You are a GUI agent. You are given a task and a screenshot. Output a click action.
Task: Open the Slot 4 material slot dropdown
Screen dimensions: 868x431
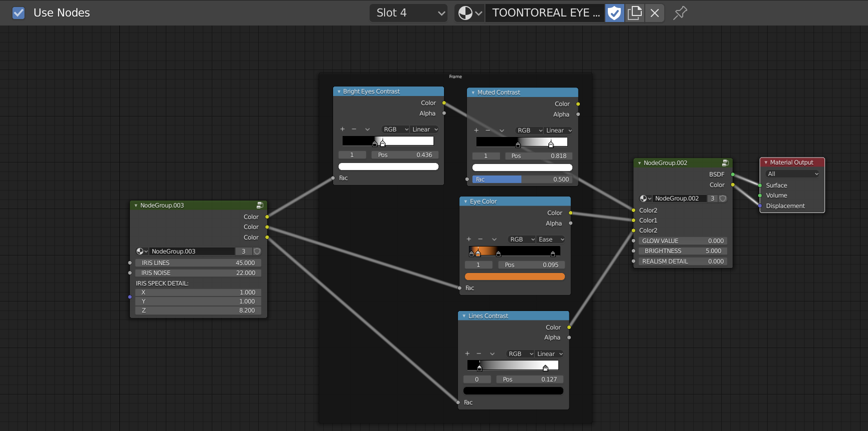click(x=408, y=13)
